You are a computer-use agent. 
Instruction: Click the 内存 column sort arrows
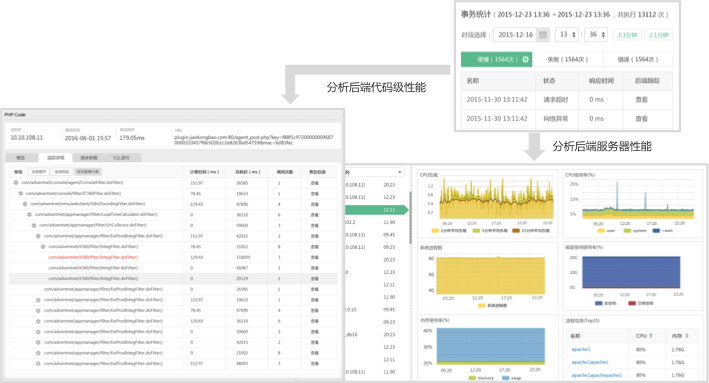click(x=687, y=336)
